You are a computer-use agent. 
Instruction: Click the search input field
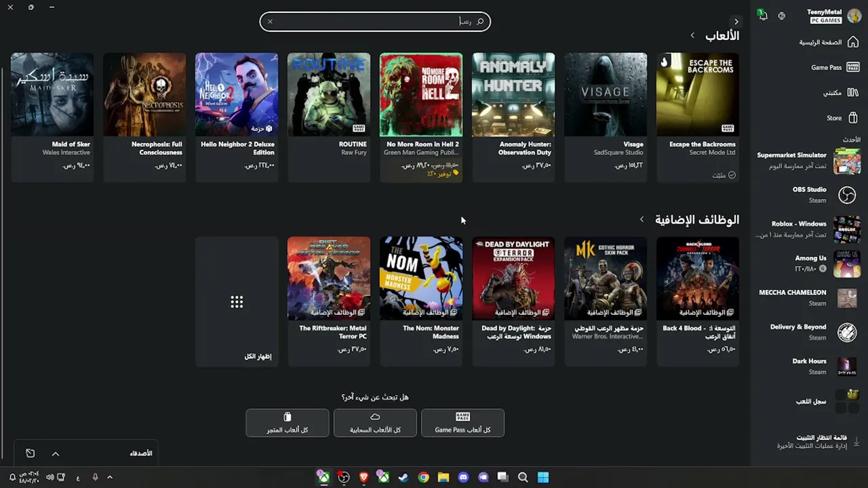[x=375, y=22]
